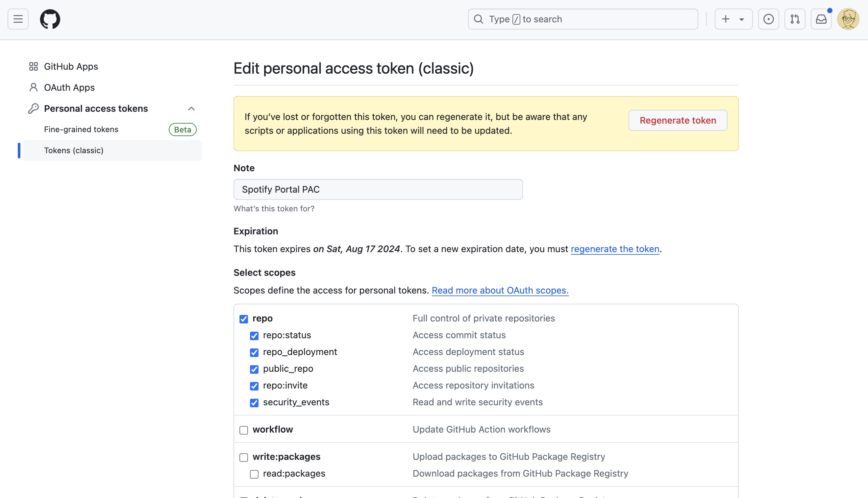Click 'Update GitHub Action workflows' description
Screen dimensions: 868x498
tap(482, 429)
